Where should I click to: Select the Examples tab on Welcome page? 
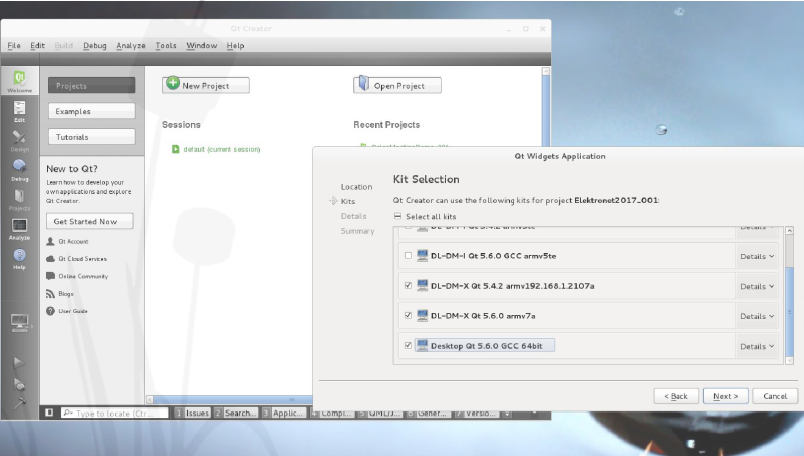[92, 111]
